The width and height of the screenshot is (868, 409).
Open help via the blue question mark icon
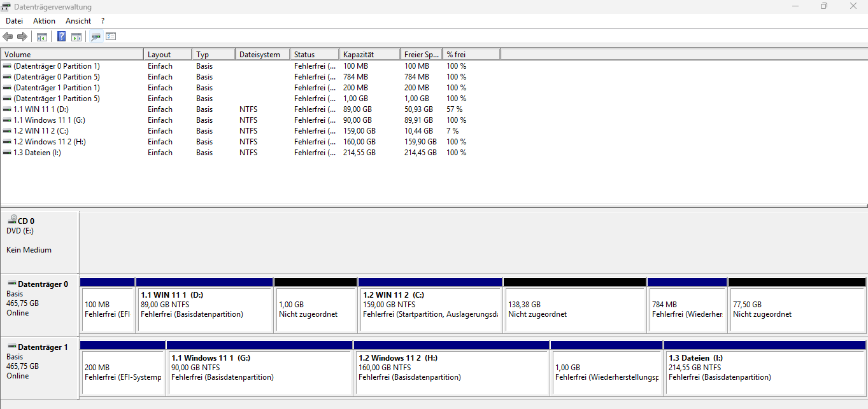coord(61,37)
